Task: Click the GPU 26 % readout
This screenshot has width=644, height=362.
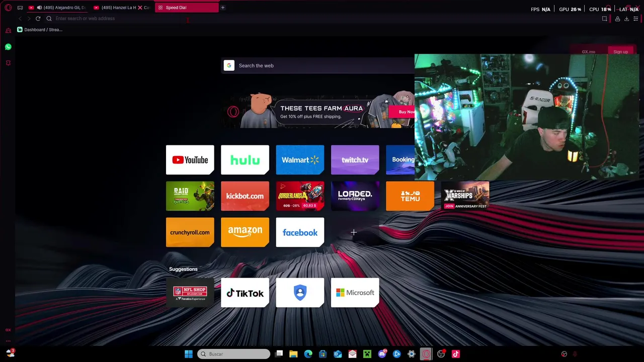Action: pyautogui.click(x=570, y=9)
